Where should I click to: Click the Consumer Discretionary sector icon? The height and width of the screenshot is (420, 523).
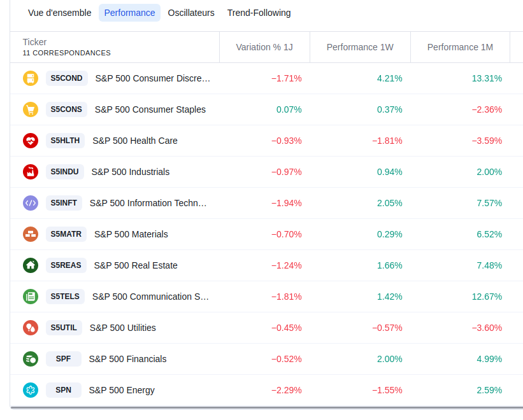coord(31,78)
